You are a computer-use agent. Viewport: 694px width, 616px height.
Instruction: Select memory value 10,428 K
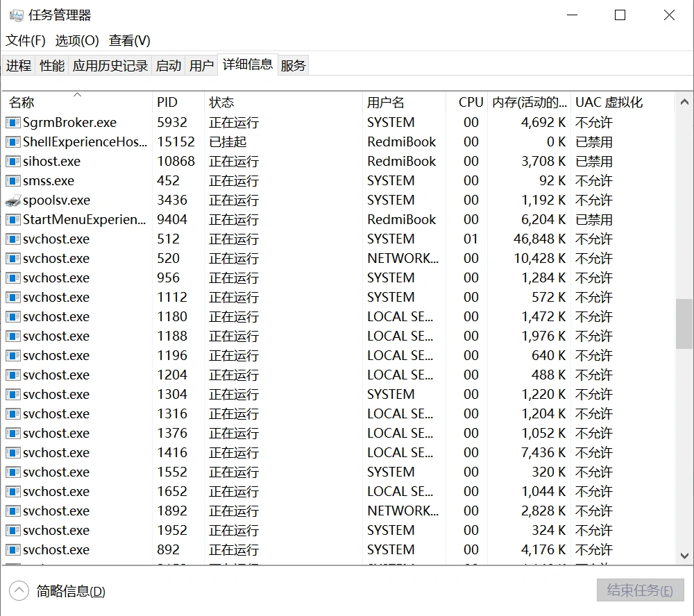tap(539, 259)
